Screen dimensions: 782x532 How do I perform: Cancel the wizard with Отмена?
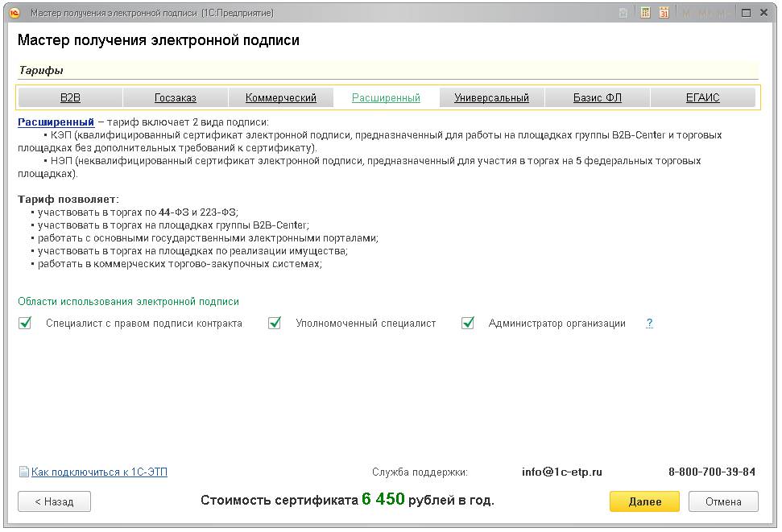pos(723,501)
